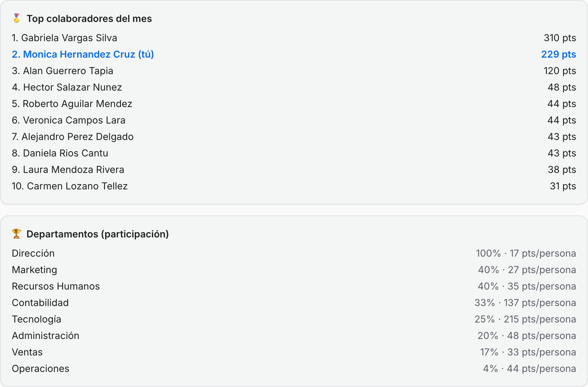This screenshot has height=387, width=588.
Task: Select Laura Mendoza Rivera row
Action: (294, 169)
